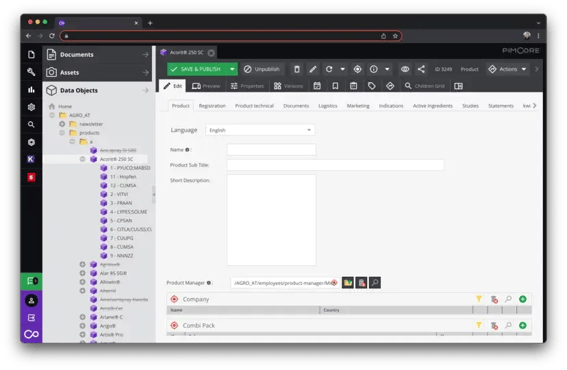
Task: Click the green add button in Combi Pack row
Action: 523,326
